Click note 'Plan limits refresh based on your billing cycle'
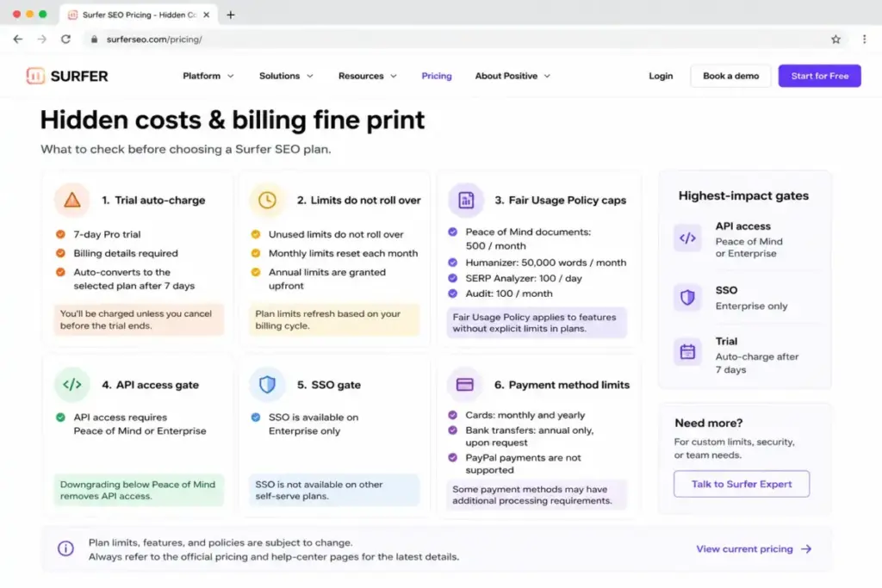 click(335, 319)
